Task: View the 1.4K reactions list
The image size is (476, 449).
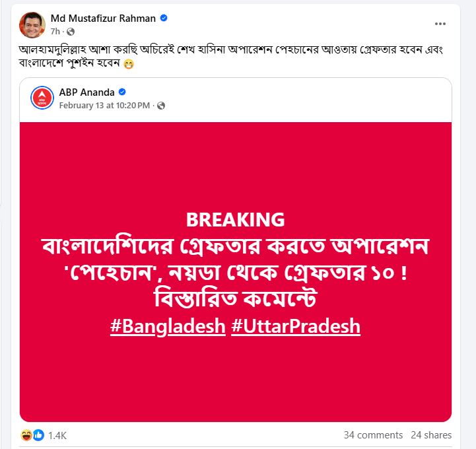Action: 57,435
